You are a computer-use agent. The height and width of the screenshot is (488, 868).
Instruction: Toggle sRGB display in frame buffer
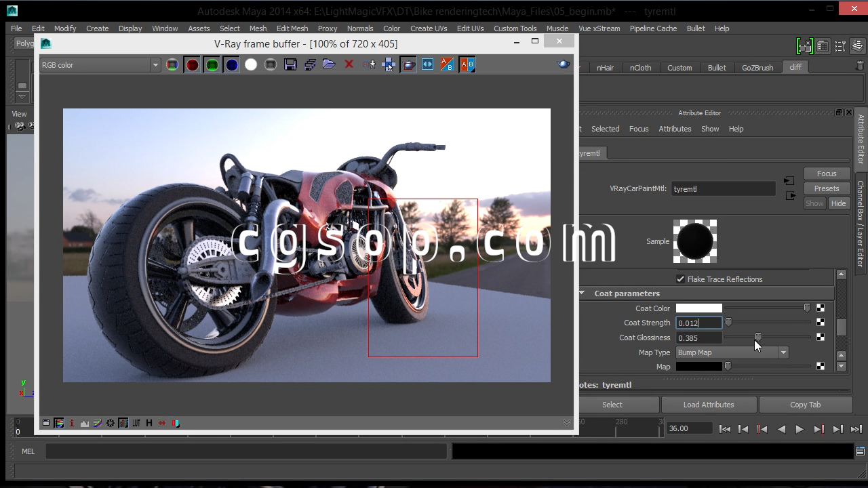[123, 423]
